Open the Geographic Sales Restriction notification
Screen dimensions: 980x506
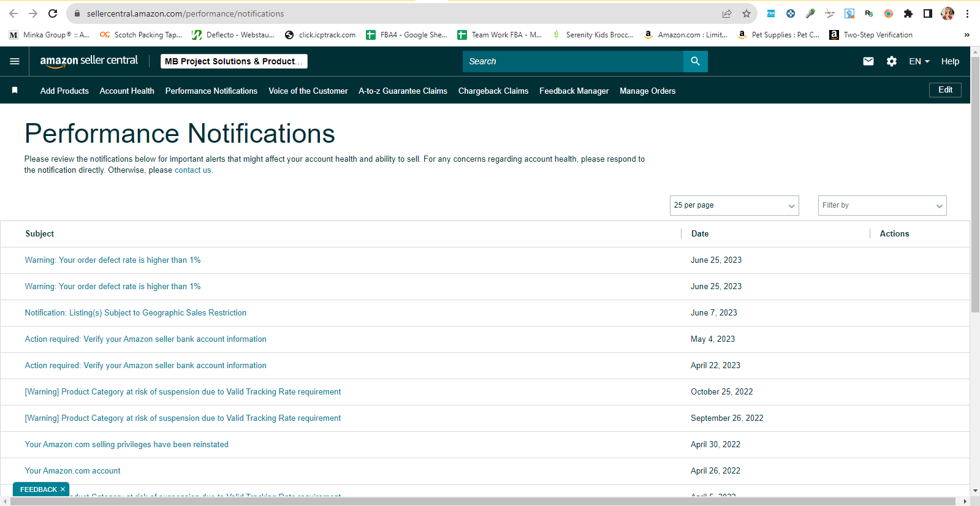(x=135, y=313)
